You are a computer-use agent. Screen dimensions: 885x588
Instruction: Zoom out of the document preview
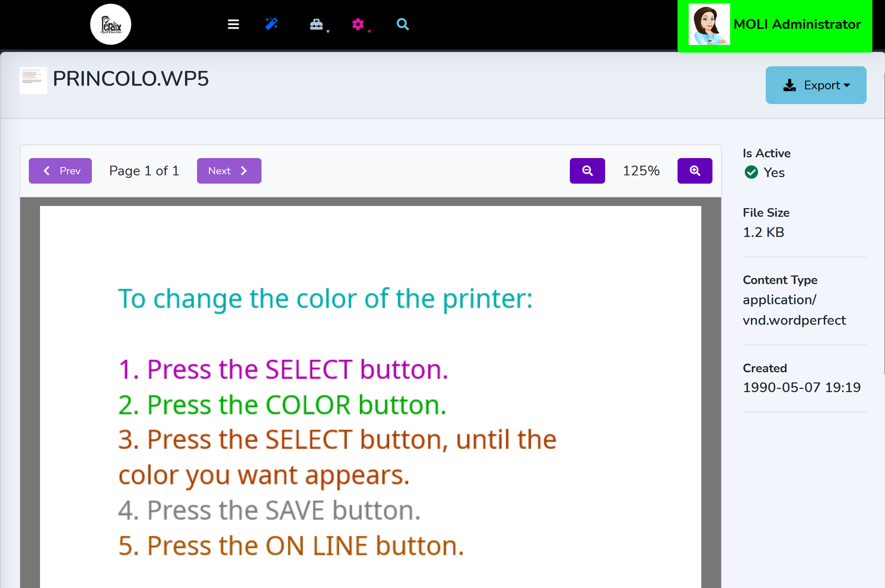587,171
